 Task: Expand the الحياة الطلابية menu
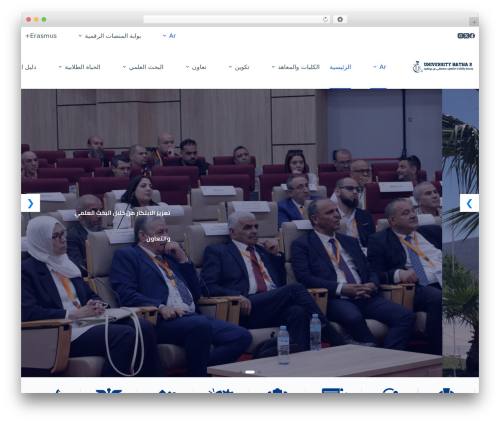tap(79, 67)
